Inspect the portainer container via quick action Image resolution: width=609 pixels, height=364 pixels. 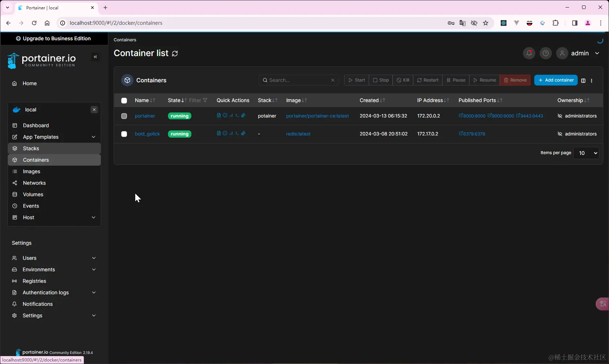click(225, 115)
